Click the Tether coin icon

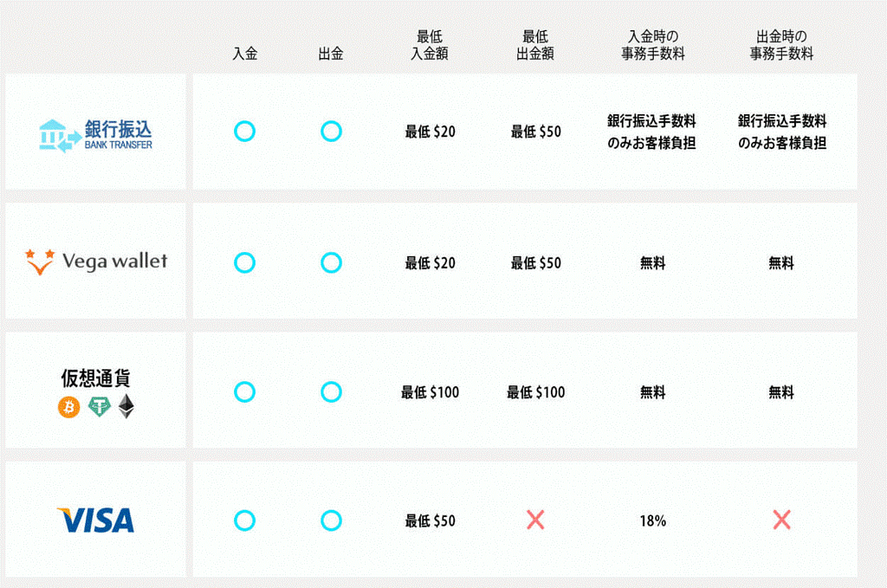(99, 407)
